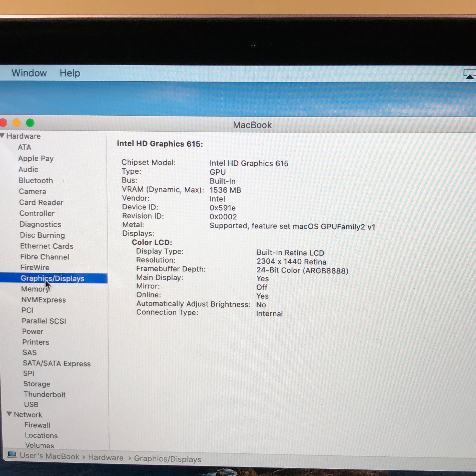Select Thunderbolt in the sidebar
476x476 pixels.
click(x=45, y=394)
